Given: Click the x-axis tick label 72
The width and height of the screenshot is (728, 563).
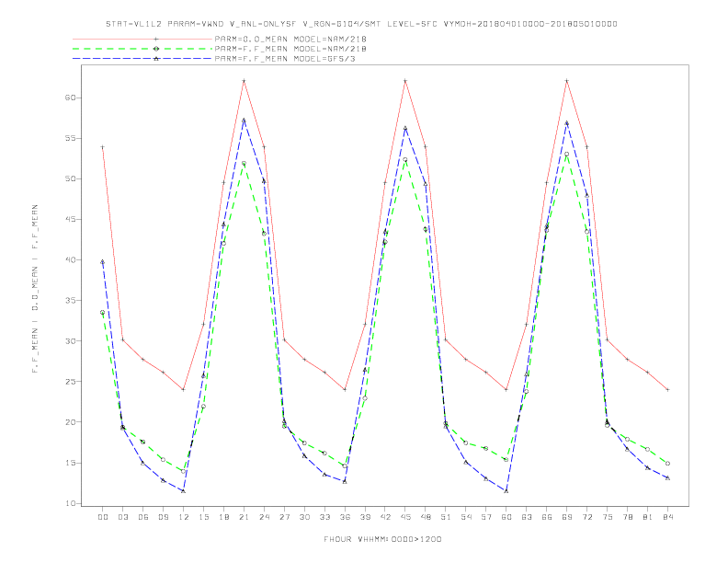Looking at the screenshot, I should tap(586, 518).
